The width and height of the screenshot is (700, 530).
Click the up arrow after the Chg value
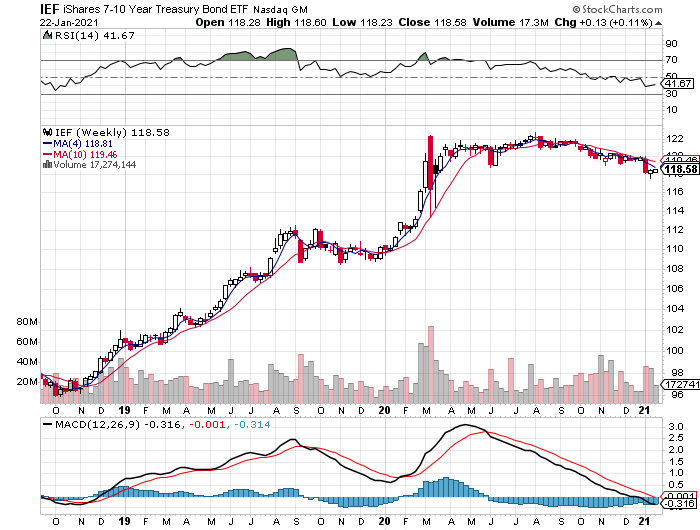[658, 23]
